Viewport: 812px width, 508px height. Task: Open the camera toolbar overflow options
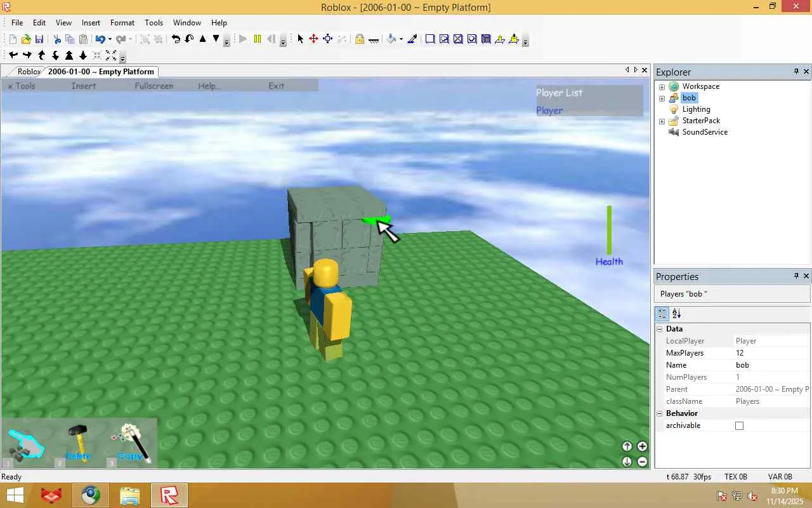point(123,57)
